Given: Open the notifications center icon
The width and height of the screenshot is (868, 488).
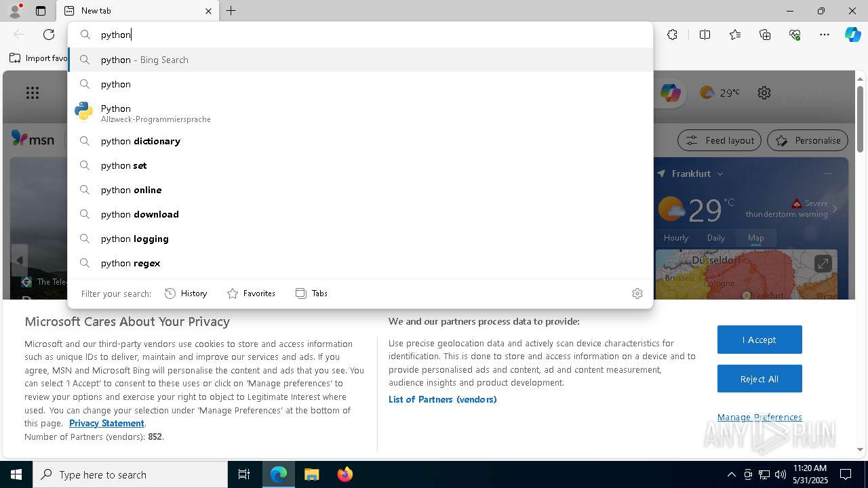Looking at the screenshot, I should (846, 474).
